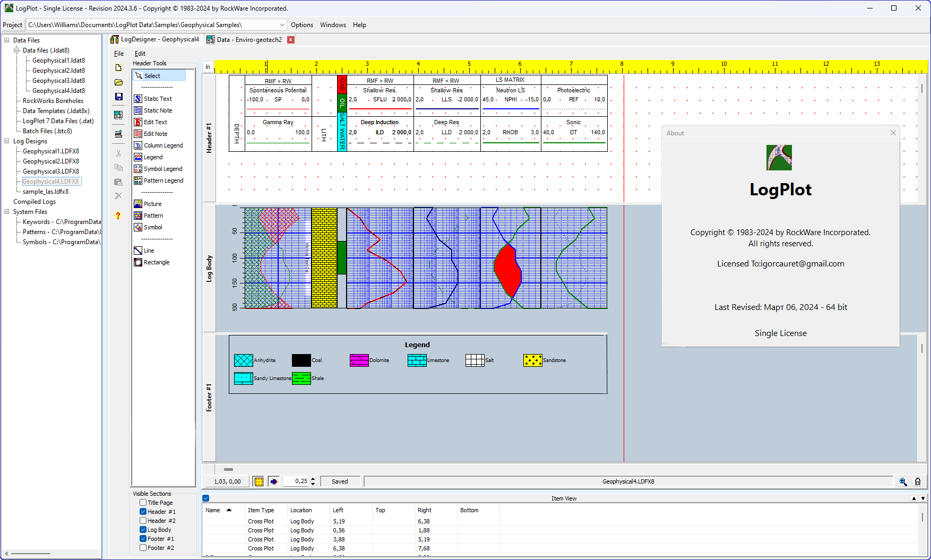Decrease the grid spacing stepper value
Screen dimensions: 931x560
coord(313,484)
